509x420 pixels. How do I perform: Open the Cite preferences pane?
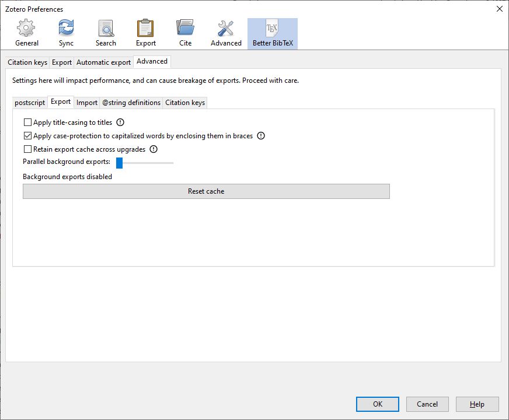[x=185, y=33]
